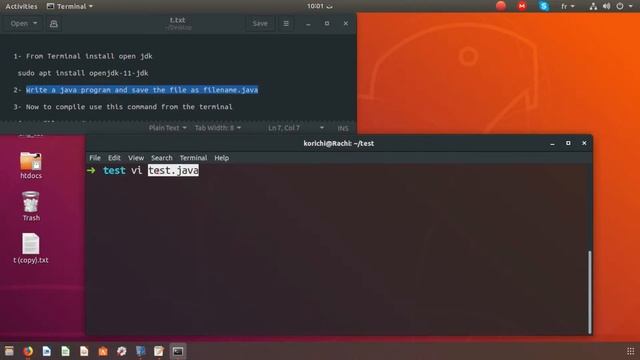
Task: Click the INS indicator in gedit status bar
Action: pyautogui.click(x=343, y=128)
